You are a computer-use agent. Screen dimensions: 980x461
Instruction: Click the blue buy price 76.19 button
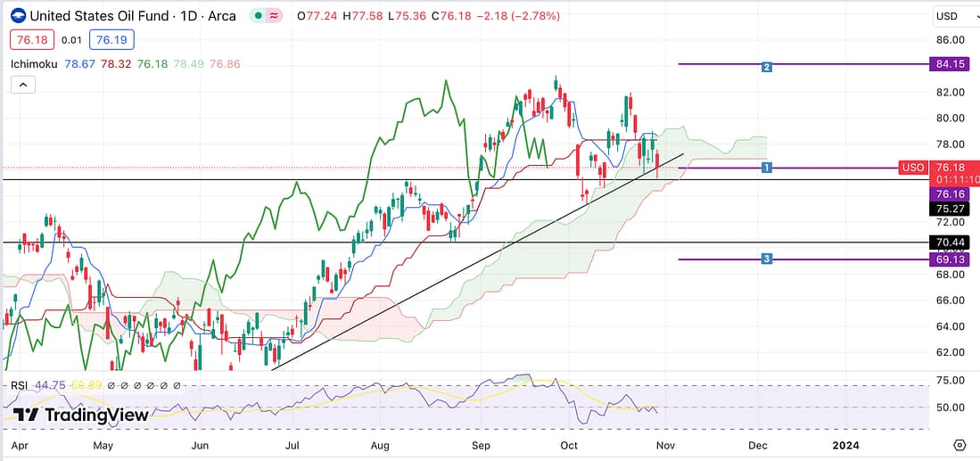[111, 40]
